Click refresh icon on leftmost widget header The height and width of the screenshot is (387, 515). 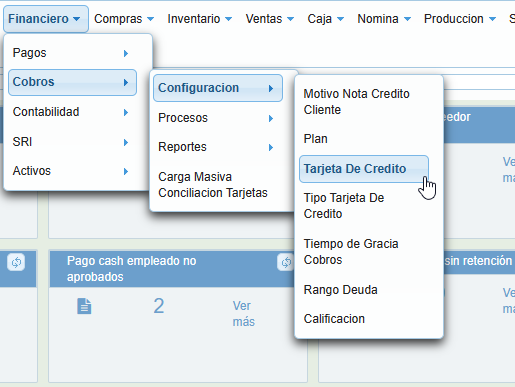coord(16,262)
